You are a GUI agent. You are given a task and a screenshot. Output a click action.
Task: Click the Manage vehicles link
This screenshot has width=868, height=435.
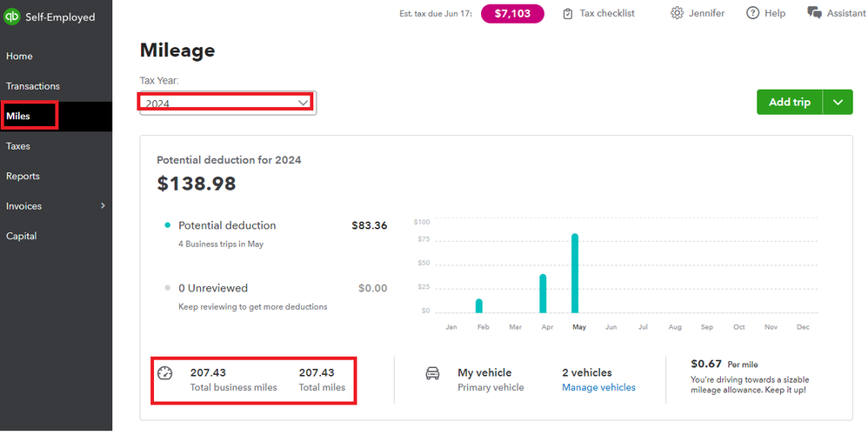pos(598,387)
